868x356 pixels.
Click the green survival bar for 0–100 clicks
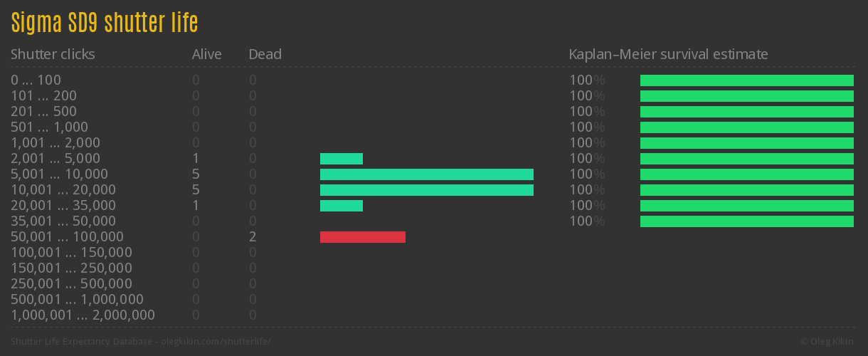tap(746, 80)
